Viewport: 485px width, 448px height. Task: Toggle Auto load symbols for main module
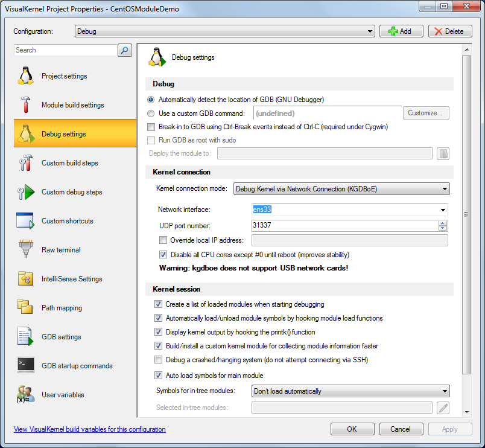click(159, 375)
